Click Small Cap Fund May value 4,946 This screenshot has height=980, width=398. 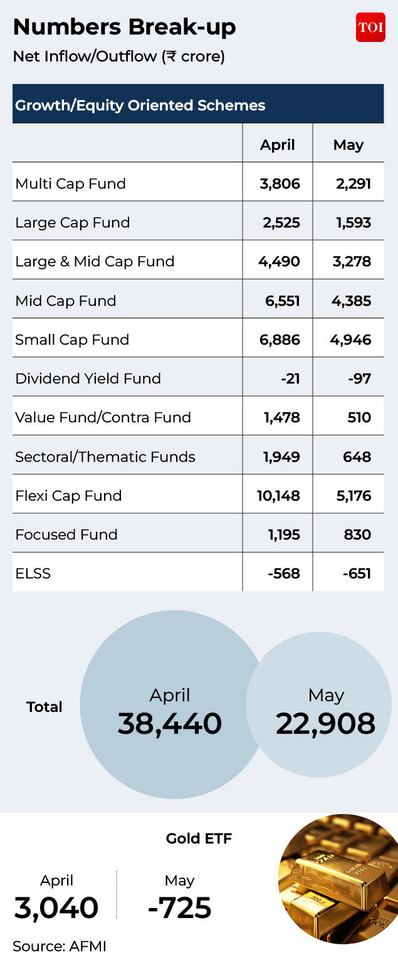coord(352,340)
